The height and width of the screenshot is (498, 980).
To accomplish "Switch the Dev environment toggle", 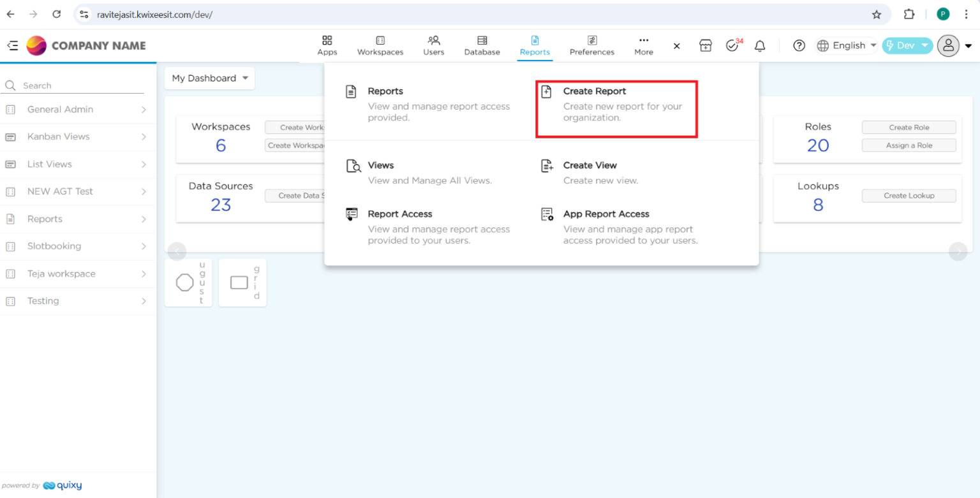I will click(907, 45).
